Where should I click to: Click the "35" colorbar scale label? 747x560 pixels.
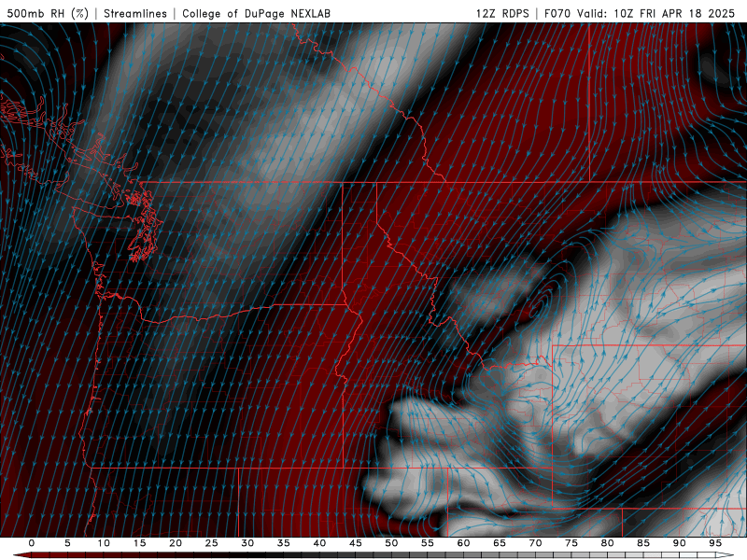(x=284, y=543)
